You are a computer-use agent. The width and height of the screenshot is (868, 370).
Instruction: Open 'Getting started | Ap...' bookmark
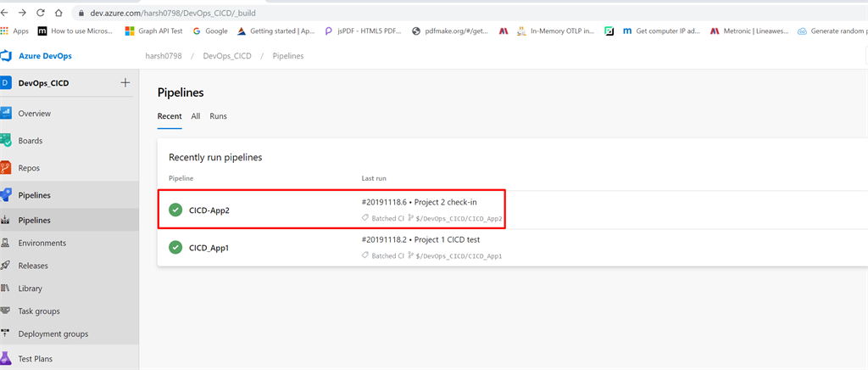pos(275,31)
